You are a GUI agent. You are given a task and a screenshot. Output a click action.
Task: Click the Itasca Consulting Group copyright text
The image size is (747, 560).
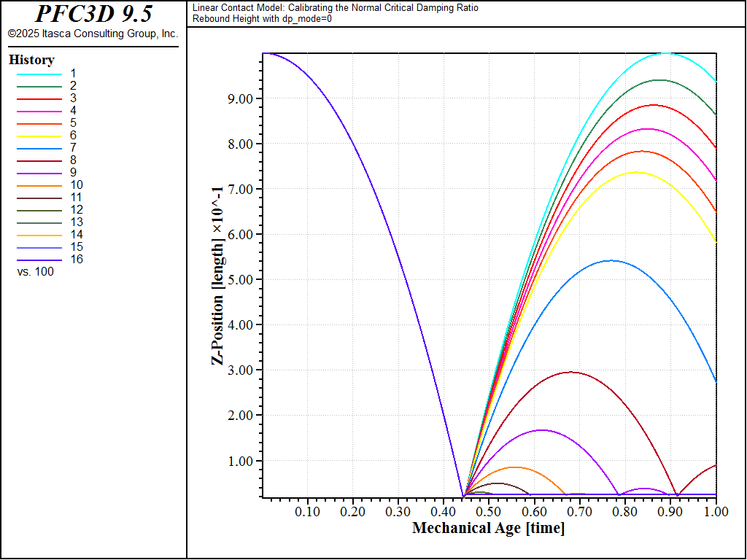coord(93,34)
